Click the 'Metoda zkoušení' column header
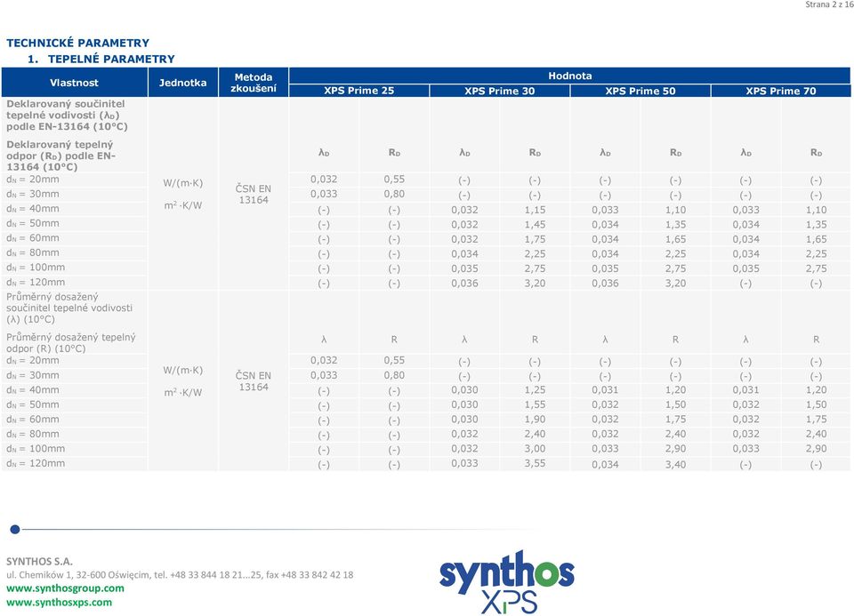This screenshot has height=616, width=854. [x=254, y=83]
